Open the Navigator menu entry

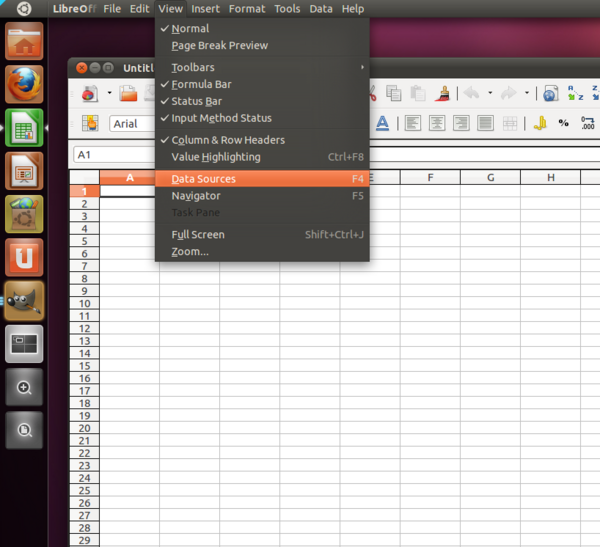(x=196, y=196)
